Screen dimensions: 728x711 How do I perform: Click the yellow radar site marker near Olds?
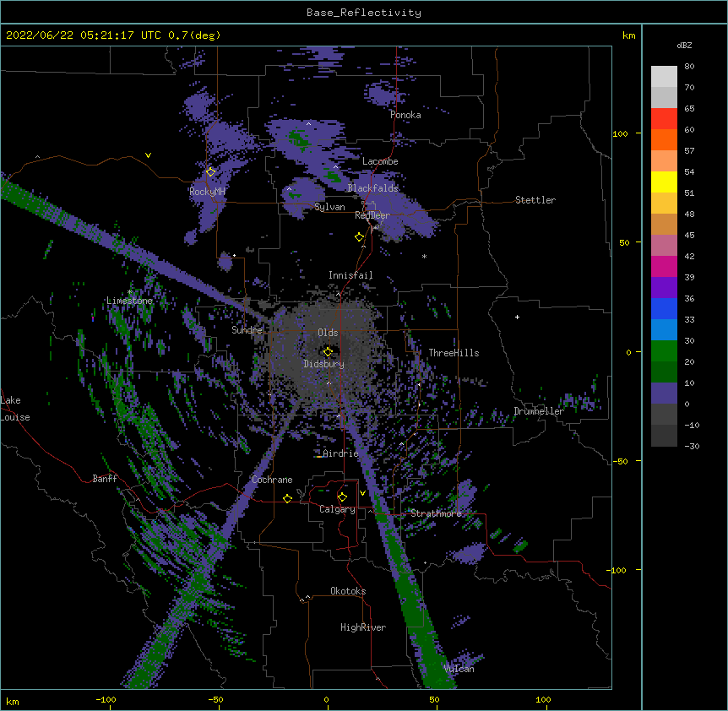pyautogui.click(x=328, y=352)
